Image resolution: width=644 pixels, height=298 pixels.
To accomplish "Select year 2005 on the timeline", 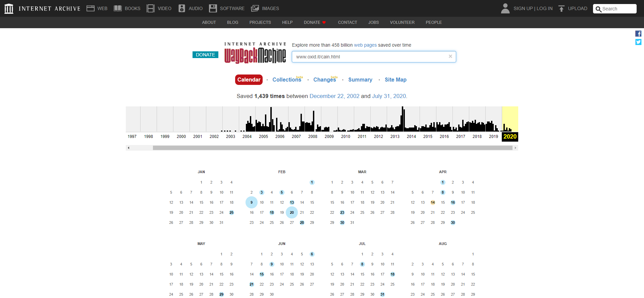I will coord(263,137).
